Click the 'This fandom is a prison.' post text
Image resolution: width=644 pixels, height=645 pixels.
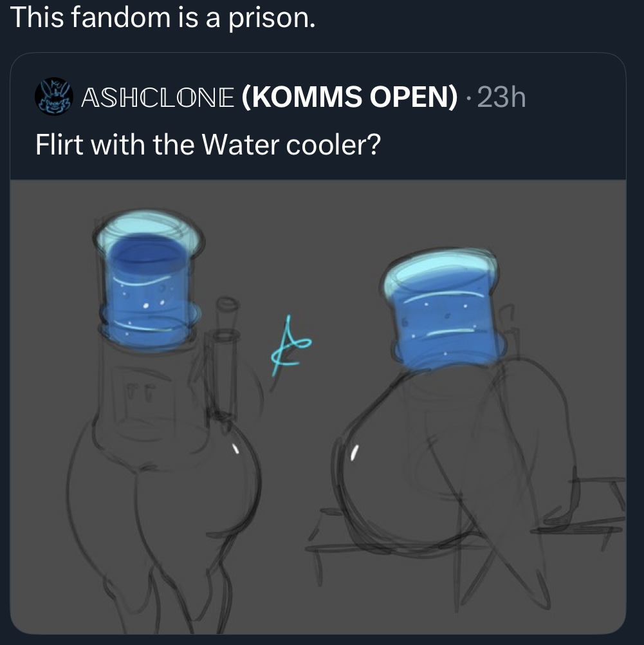163,18
